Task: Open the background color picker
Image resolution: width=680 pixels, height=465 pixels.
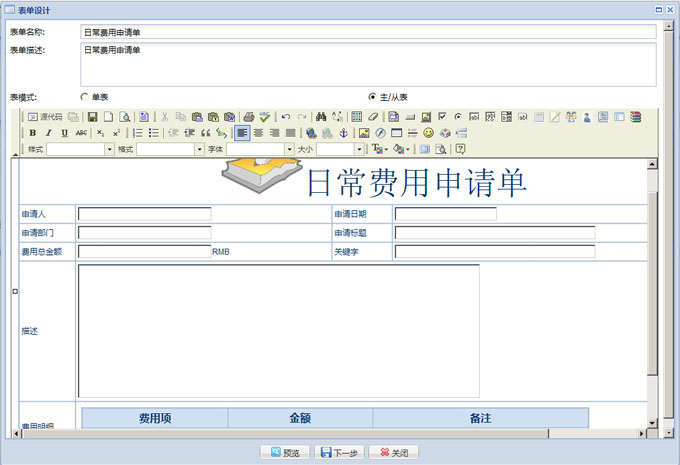Action: 401,149
